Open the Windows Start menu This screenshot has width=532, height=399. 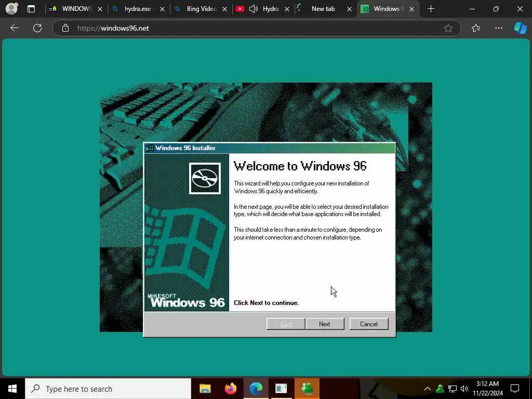pyautogui.click(x=12, y=389)
